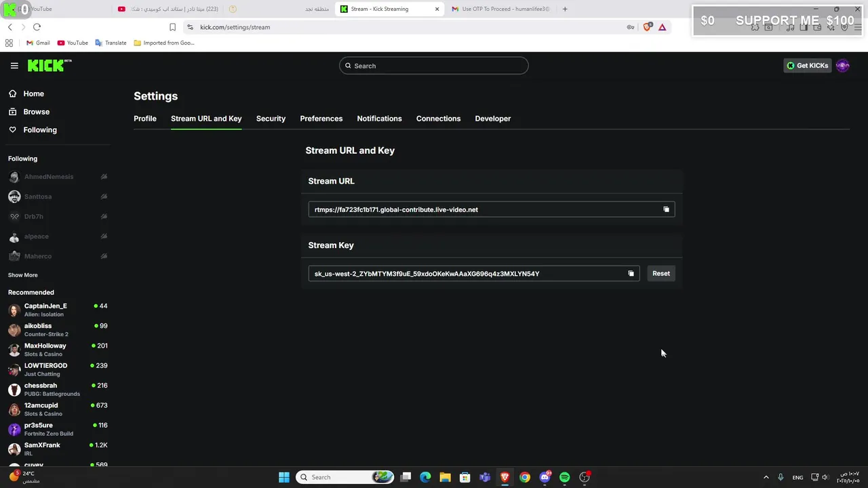
Task: Go to the Notifications settings tab
Action: (x=379, y=119)
